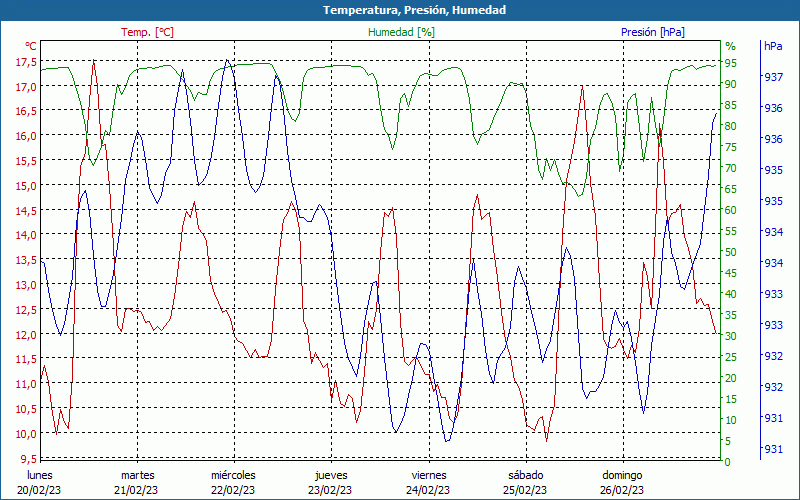
Task: Click the green "50" humidity axis value
Action: [731, 252]
